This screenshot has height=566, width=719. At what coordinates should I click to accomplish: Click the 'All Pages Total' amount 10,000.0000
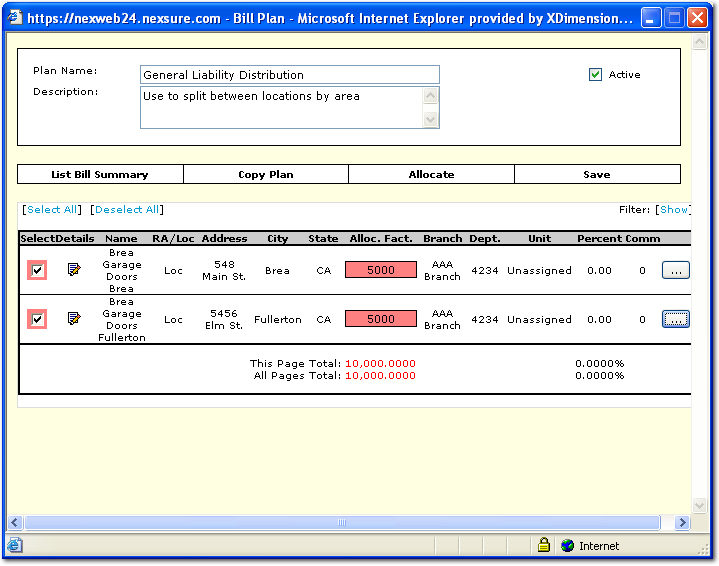coord(380,375)
